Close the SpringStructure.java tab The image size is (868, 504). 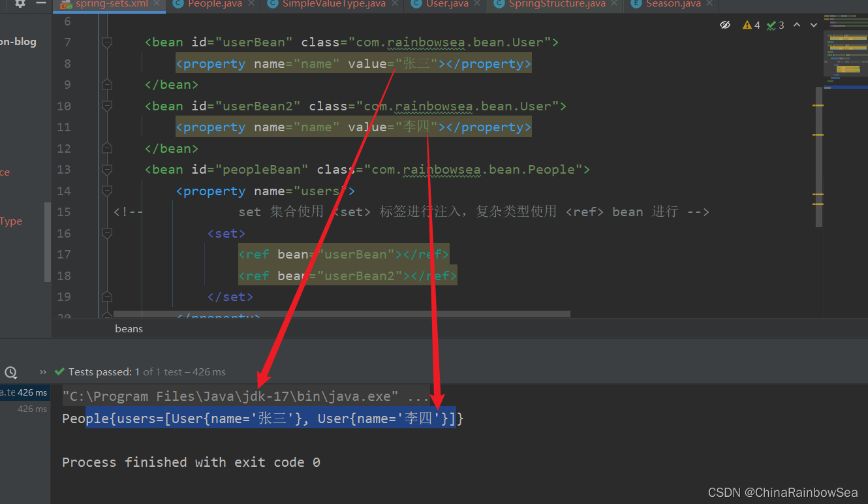click(615, 4)
